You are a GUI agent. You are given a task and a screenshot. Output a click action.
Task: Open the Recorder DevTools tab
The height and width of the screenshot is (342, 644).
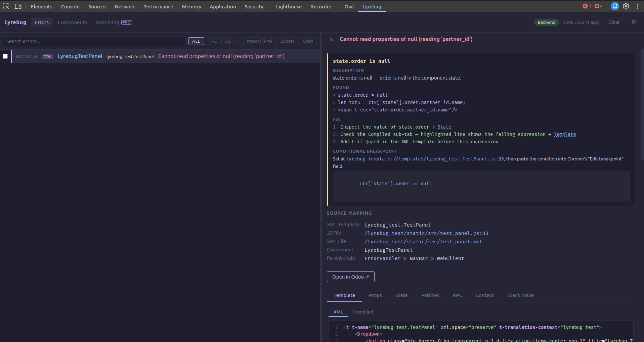click(321, 7)
